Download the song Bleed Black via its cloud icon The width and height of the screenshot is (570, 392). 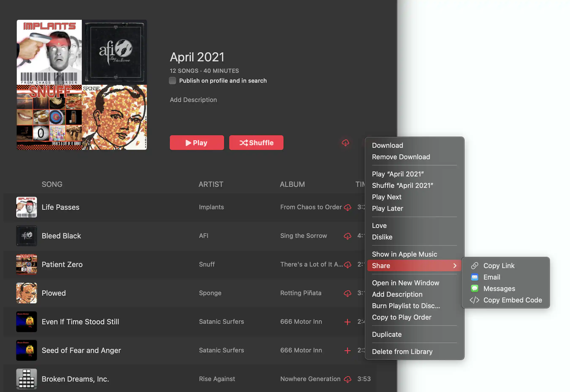coord(347,236)
